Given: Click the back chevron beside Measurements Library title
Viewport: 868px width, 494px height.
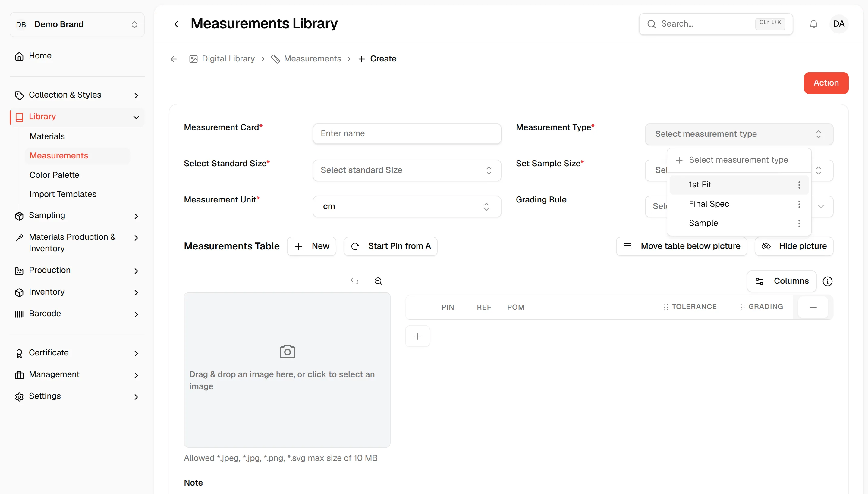Looking at the screenshot, I should (x=176, y=24).
